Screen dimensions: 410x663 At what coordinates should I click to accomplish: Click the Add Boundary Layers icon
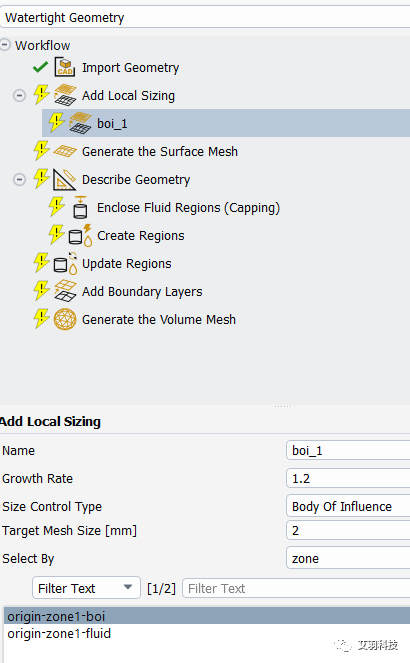point(65,291)
